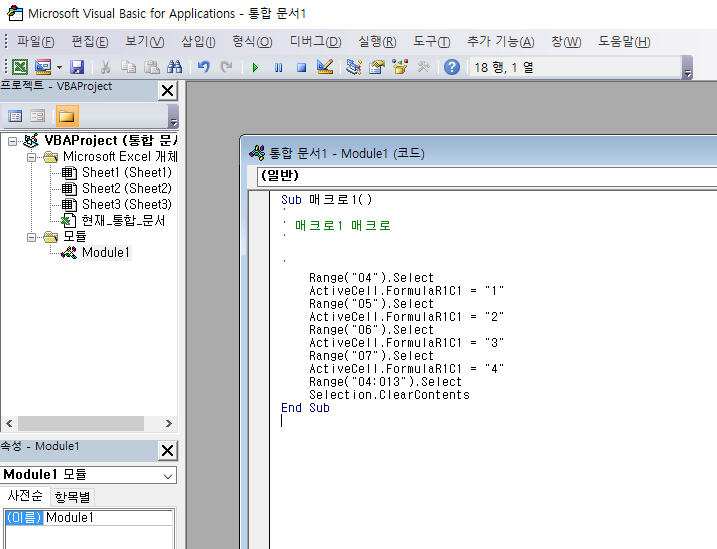Open the Object Browser icon
Viewport: 717px width, 549px height.
point(400,67)
